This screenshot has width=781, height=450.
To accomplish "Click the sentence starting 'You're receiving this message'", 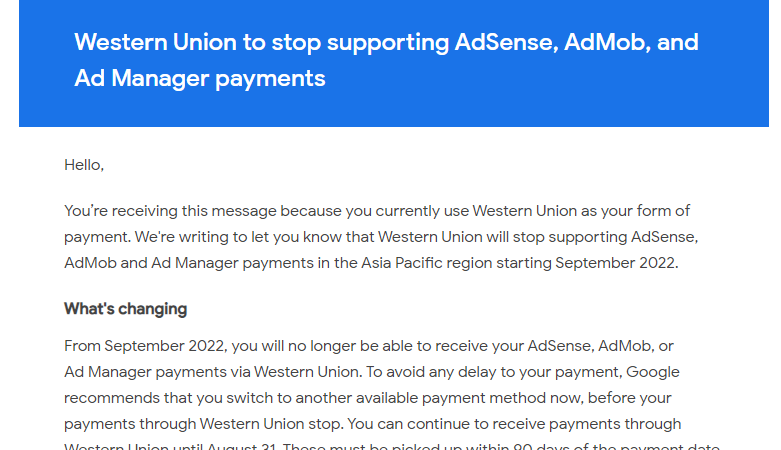I will pyautogui.click(x=377, y=211).
